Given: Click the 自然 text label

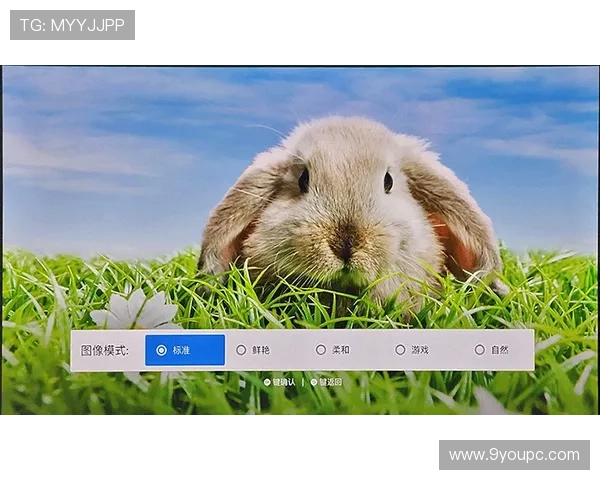Looking at the screenshot, I should 500,350.
